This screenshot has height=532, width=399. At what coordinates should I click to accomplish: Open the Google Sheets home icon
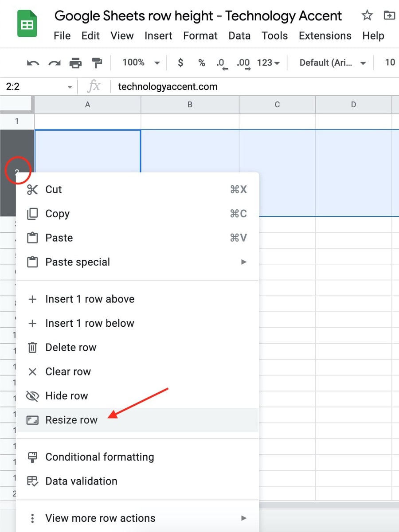coord(27,23)
